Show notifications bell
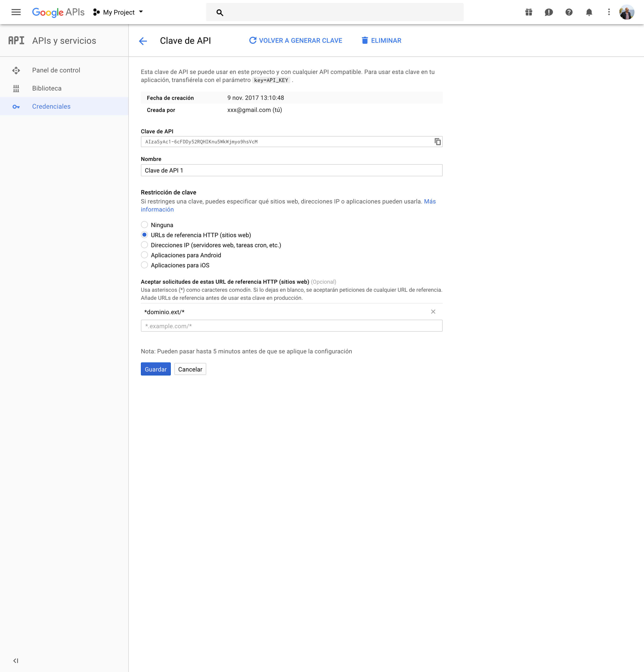Screen dimensions: 644x672 (x=589, y=12)
